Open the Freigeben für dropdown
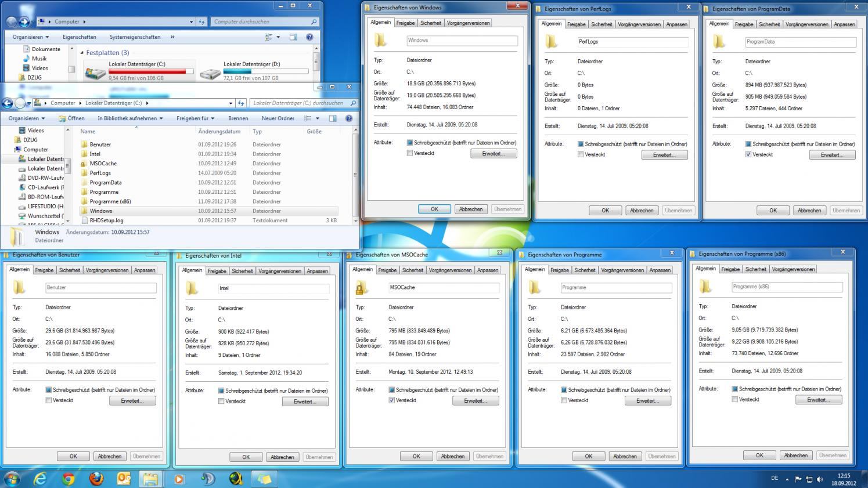Screen dimensions: 868x488 click(195, 118)
